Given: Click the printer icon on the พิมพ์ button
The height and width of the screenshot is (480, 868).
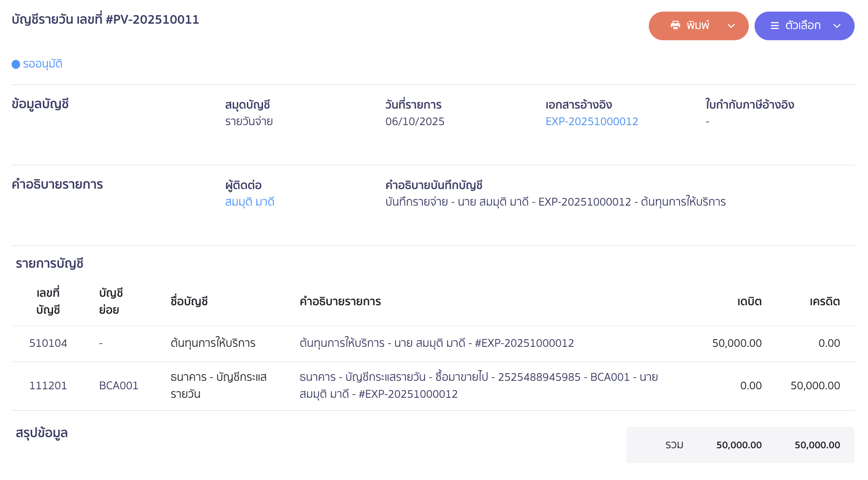Looking at the screenshot, I should click(x=676, y=25).
